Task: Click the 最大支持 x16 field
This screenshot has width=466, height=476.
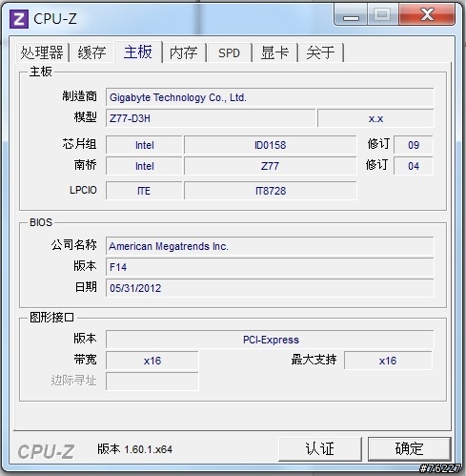Action: tap(388, 361)
